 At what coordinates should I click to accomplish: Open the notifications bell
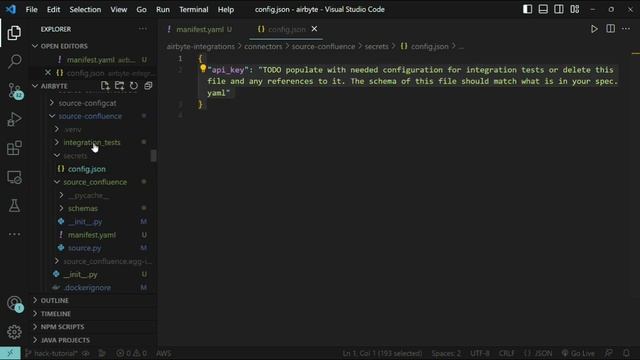point(626,353)
